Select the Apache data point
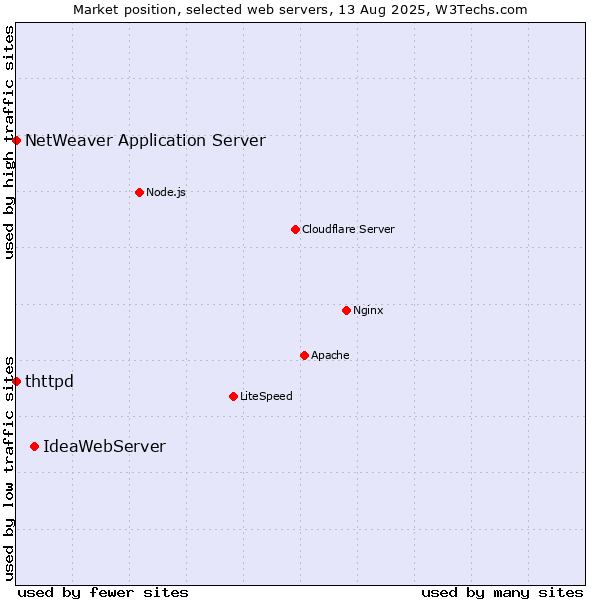 point(305,355)
